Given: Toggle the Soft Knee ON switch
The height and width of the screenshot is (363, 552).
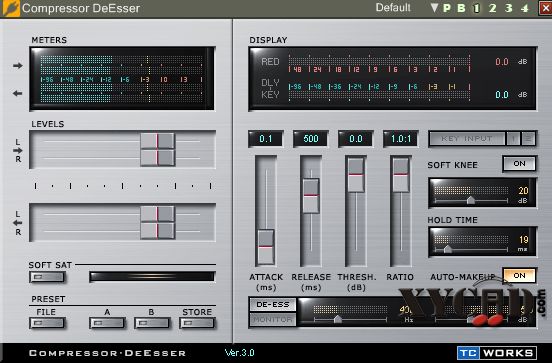Looking at the screenshot, I should click(x=520, y=164).
